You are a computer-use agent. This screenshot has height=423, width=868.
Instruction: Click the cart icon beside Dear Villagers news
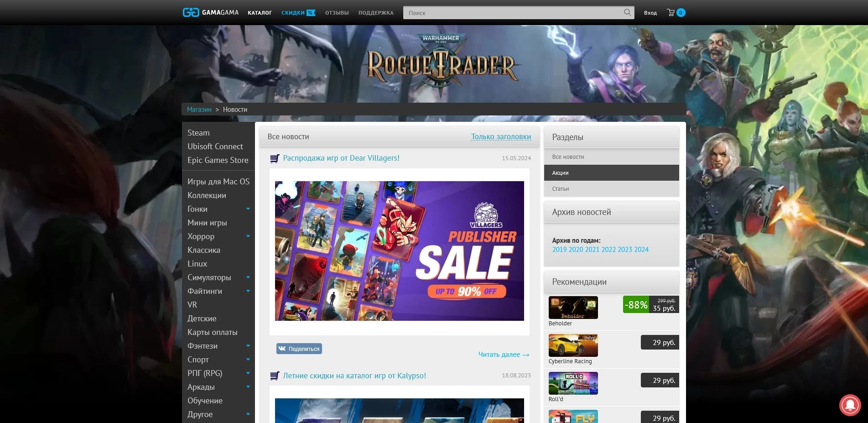(x=275, y=158)
